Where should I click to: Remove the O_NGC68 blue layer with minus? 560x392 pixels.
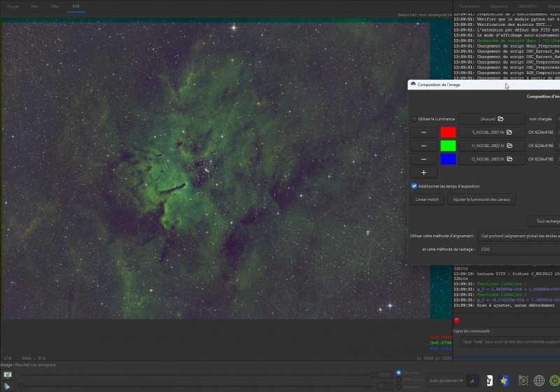423,159
